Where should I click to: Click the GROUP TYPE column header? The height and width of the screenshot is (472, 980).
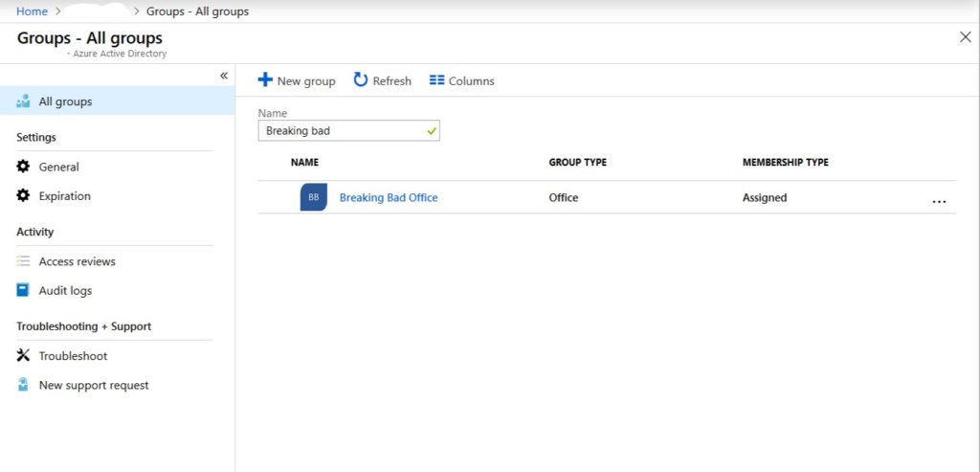[x=577, y=162]
